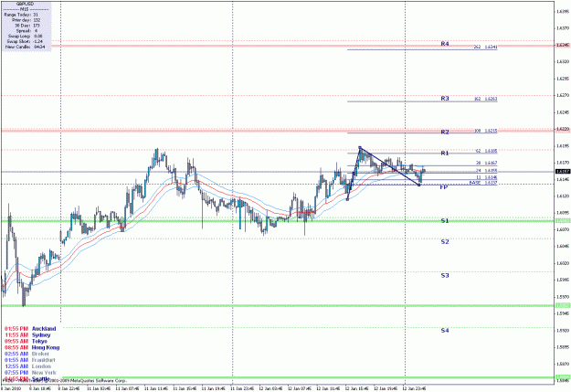
Task: Click the R3 resistance pivot label
Action: pos(445,99)
